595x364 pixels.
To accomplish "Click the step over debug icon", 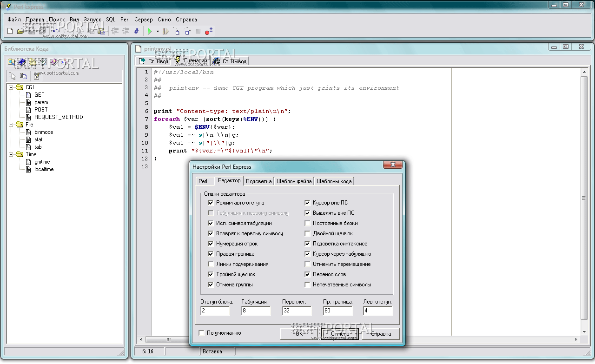I will tap(187, 31).
